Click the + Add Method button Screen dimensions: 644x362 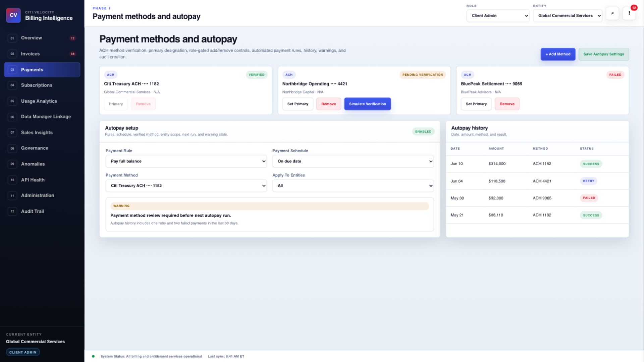(x=558, y=54)
